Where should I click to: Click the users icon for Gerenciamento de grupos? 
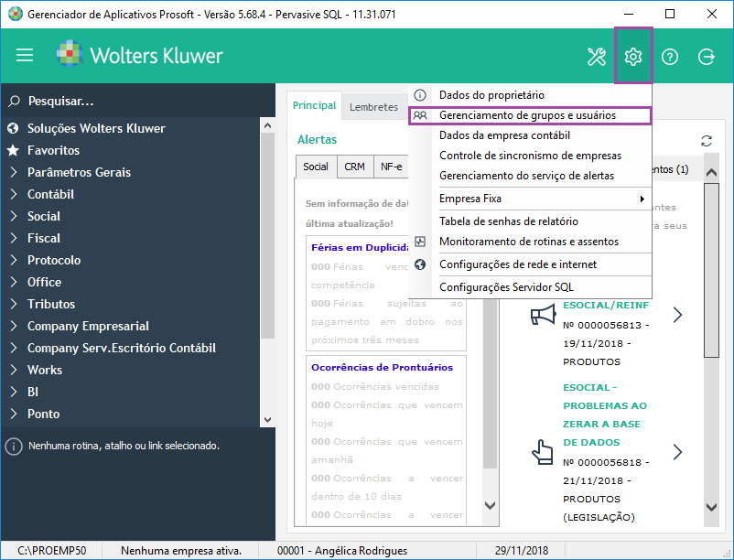coord(420,115)
